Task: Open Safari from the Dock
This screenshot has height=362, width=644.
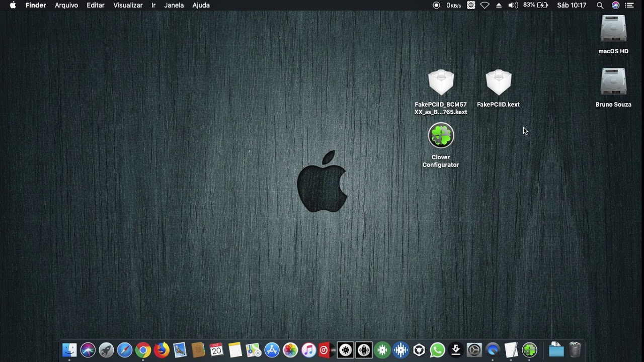Action: pos(125,350)
